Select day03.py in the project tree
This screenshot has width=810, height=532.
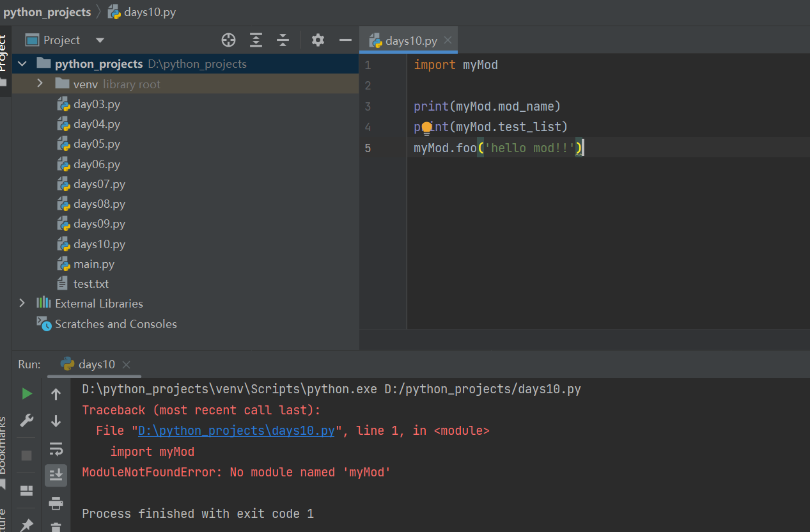[x=97, y=104]
